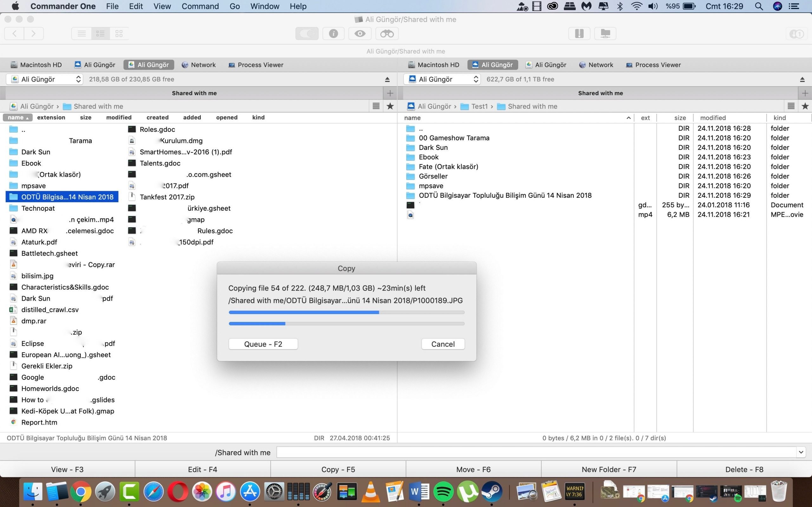
Task: Open the right panel drive dropdown
Action: pos(442,80)
